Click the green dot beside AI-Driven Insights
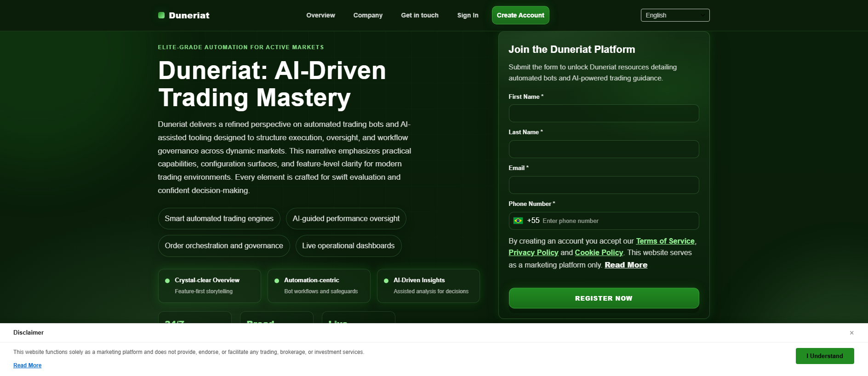Screen dimensions: 868x376 point(386,281)
